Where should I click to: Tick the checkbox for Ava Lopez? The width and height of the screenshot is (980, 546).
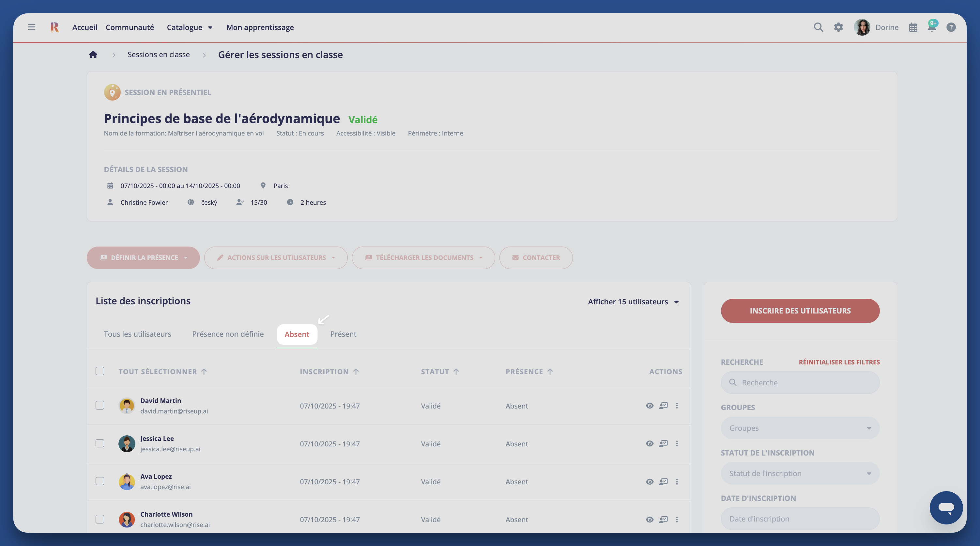[x=100, y=481]
